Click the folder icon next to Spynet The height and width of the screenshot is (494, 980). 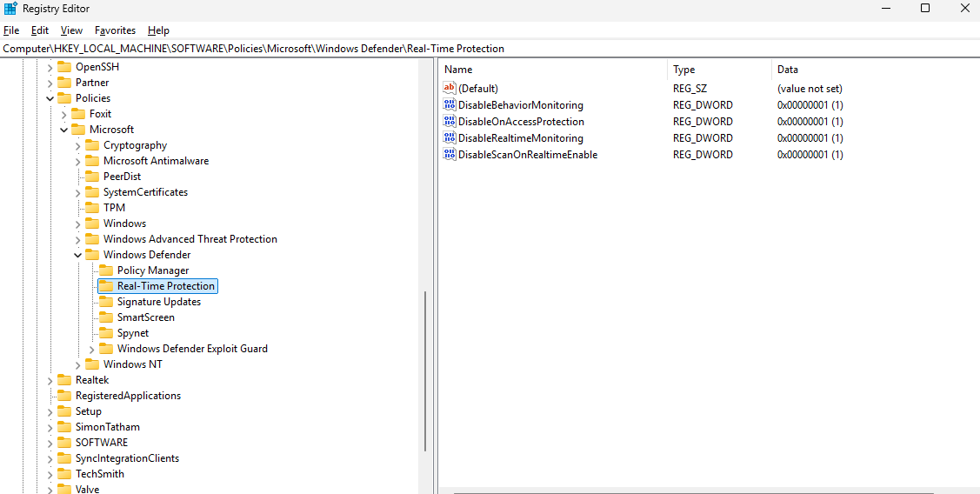click(x=106, y=333)
